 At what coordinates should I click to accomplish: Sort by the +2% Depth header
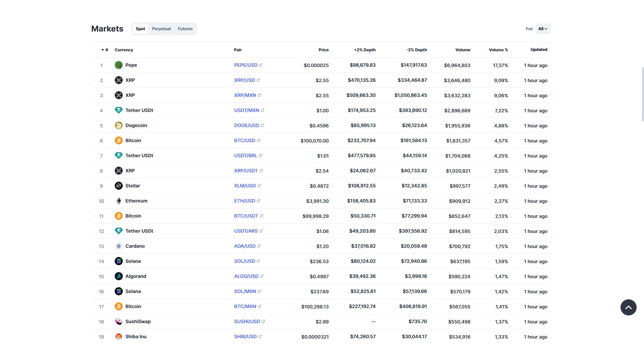coord(365,50)
